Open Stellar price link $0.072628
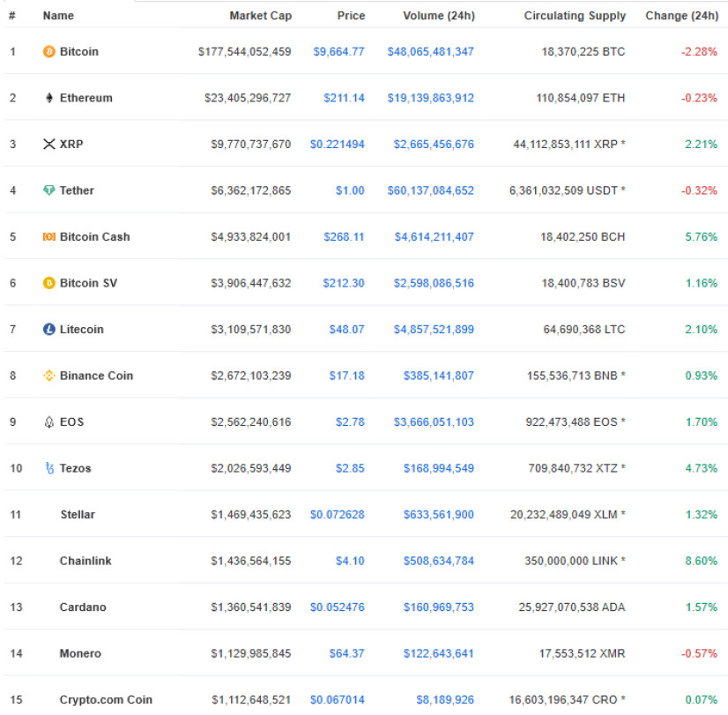Viewport: 728px width, 715px height. [337, 514]
